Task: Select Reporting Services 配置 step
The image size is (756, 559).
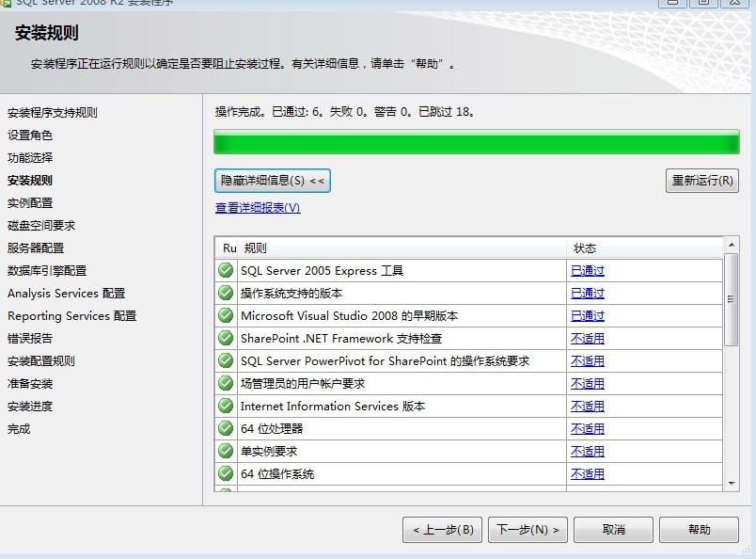Action: tap(71, 316)
